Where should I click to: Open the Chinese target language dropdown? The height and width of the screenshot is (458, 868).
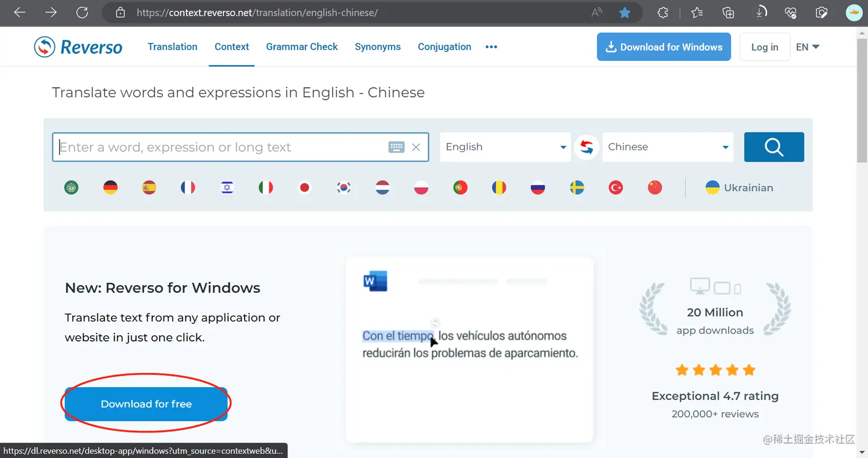pos(668,147)
